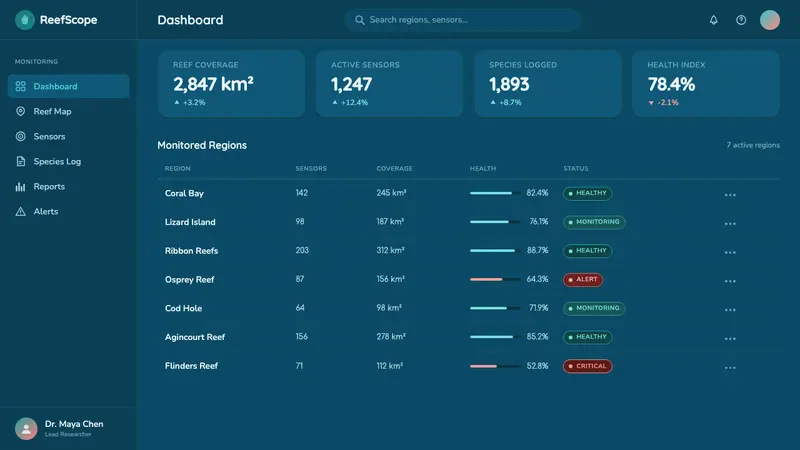The height and width of the screenshot is (450, 800).
Task: Open the Alerts section
Action: [x=68, y=211]
